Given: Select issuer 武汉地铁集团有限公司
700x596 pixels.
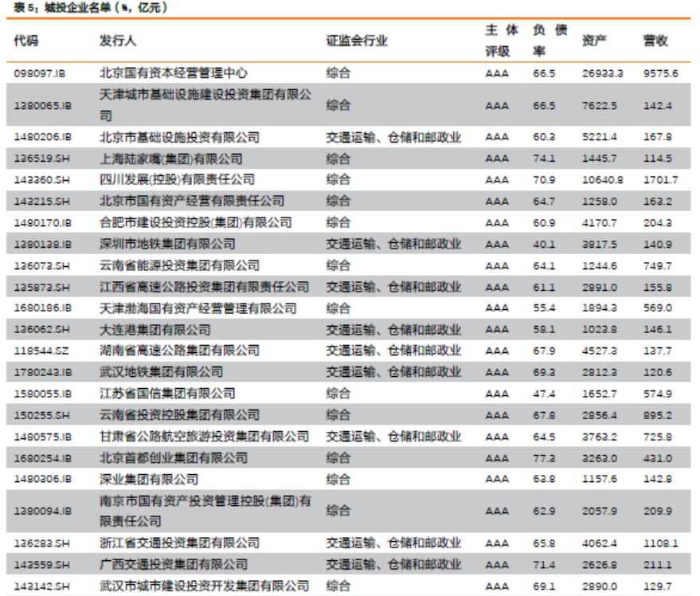Looking at the screenshot, I should (x=161, y=372).
